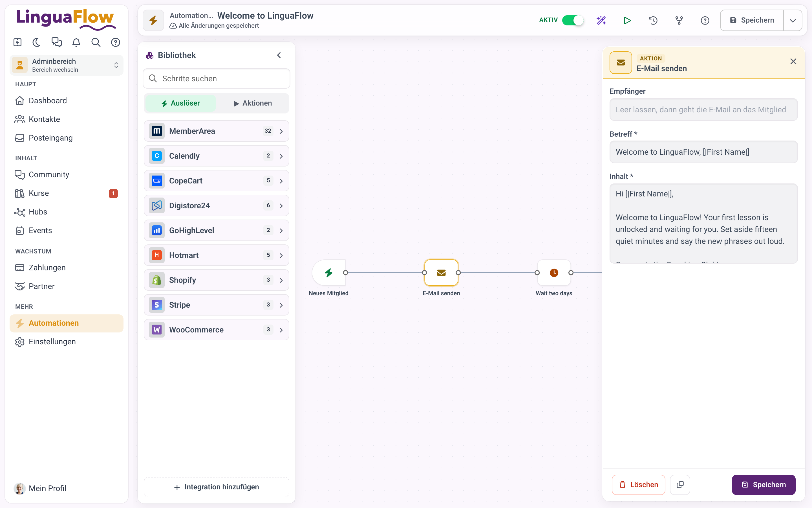Click the purple Speichern button in action panel
This screenshot has height=508, width=812.
pos(763,485)
